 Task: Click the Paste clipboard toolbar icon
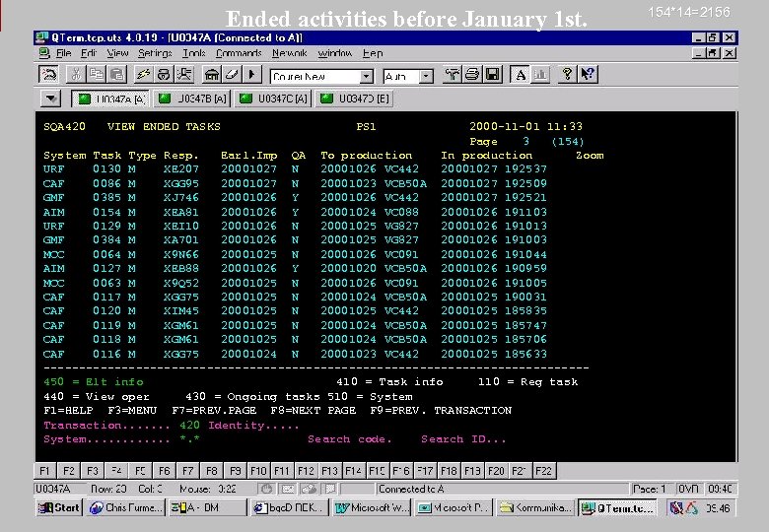click(x=116, y=75)
